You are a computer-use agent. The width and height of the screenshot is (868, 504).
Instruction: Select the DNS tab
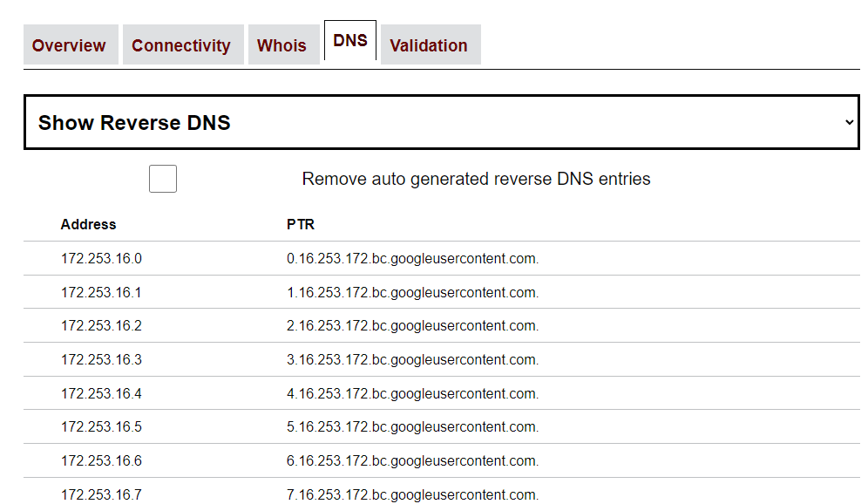[349, 39]
